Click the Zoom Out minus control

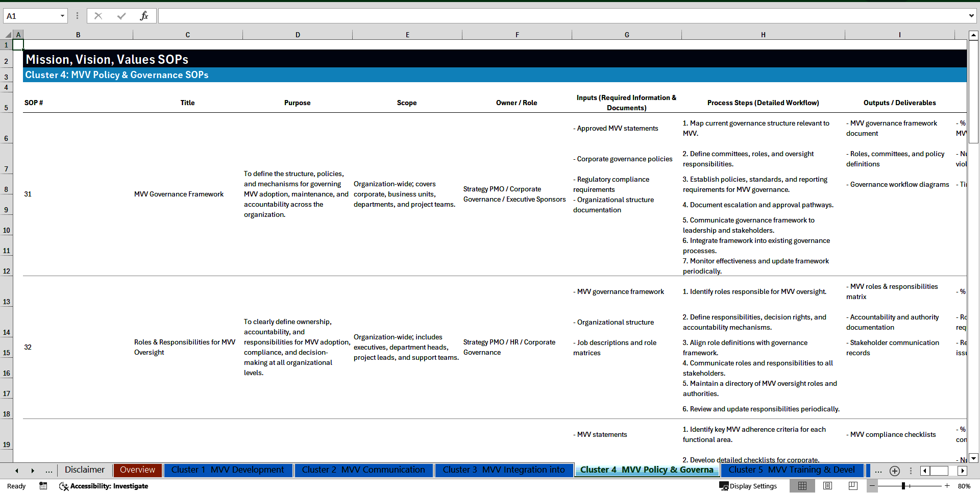[872, 486]
